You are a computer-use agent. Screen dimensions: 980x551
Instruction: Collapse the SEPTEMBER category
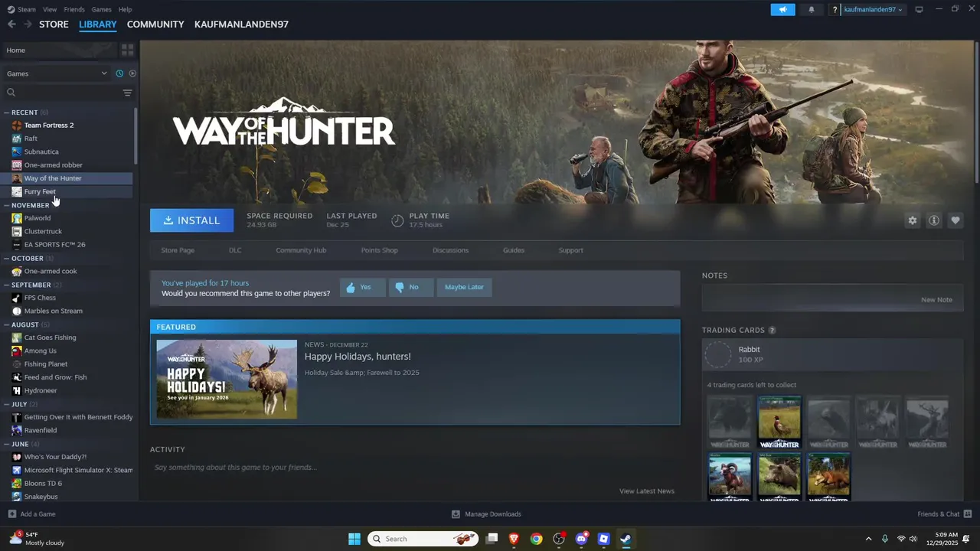(x=7, y=285)
